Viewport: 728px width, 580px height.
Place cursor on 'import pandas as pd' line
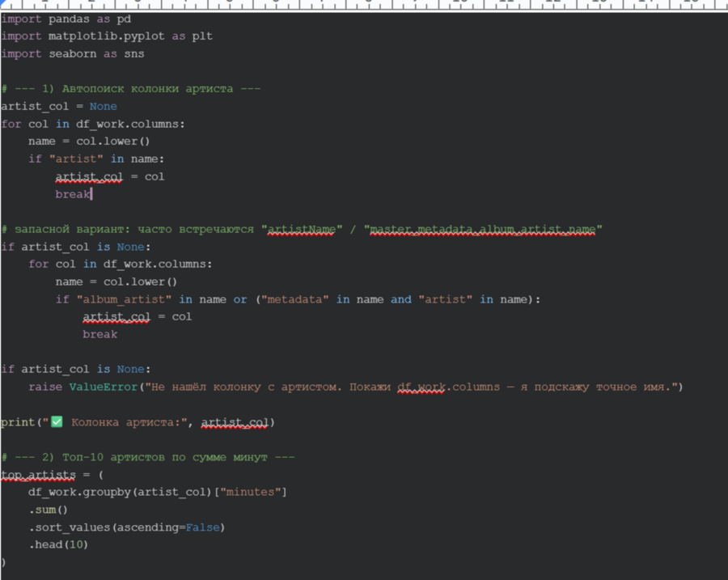(66, 19)
